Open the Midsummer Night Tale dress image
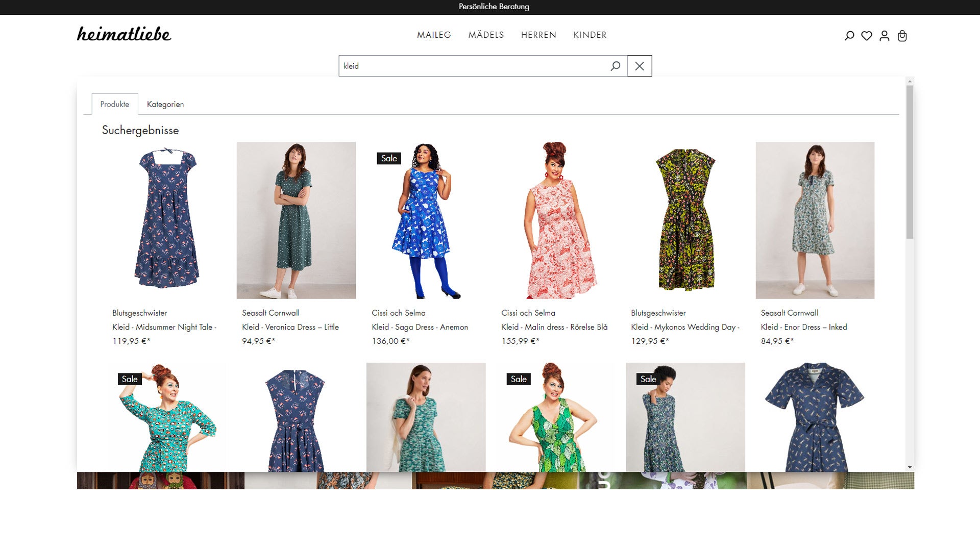 [166, 220]
